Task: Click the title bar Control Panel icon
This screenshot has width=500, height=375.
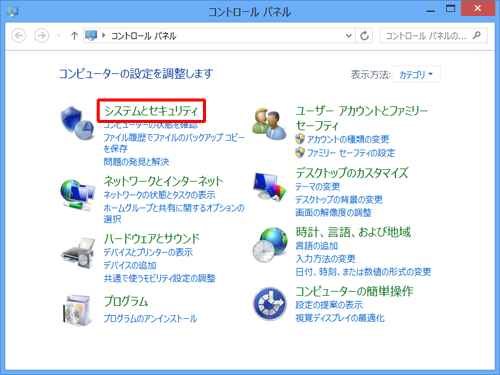Action: point(13,12)
